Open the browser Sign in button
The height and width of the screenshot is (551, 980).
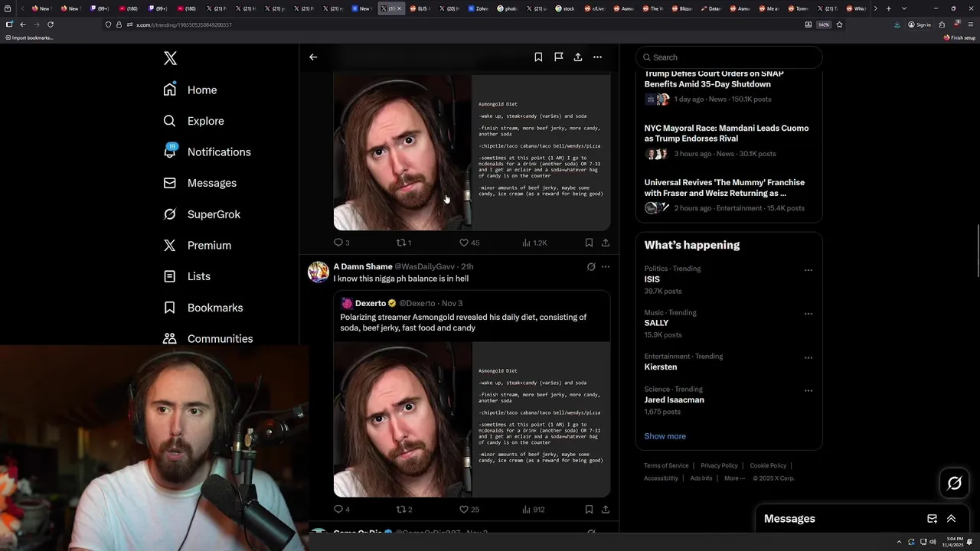point(920,24)
